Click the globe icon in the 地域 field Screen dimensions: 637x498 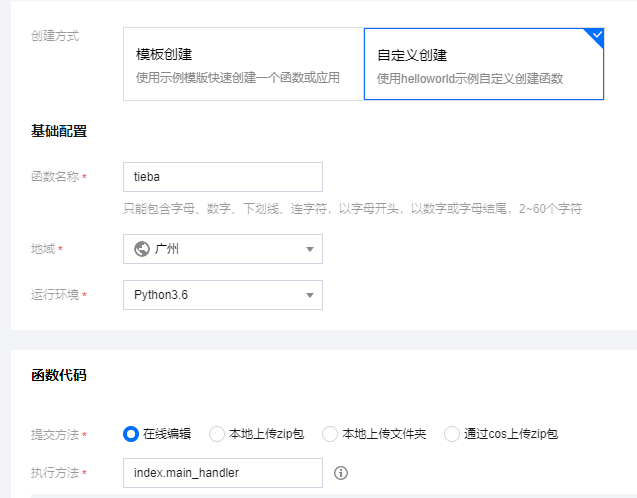click(x=142, y=249)
